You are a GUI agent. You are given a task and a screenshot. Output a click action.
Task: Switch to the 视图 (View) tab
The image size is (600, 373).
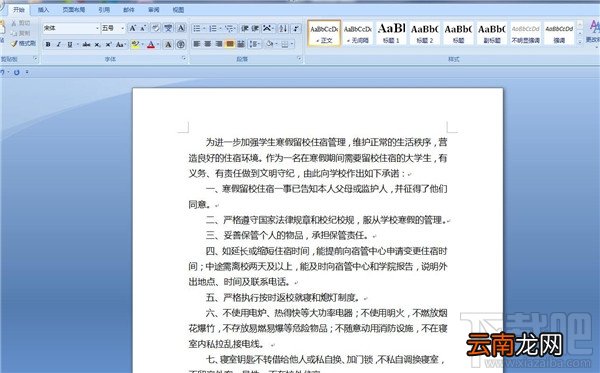click(178, 10)
